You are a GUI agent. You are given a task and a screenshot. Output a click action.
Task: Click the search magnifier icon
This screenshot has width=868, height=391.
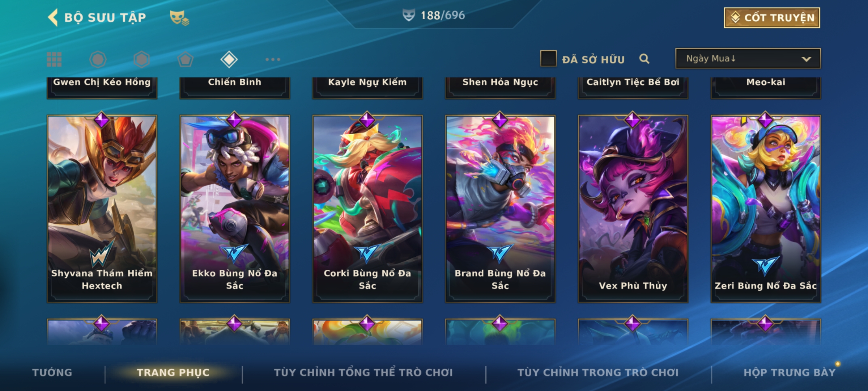[644, 59]
